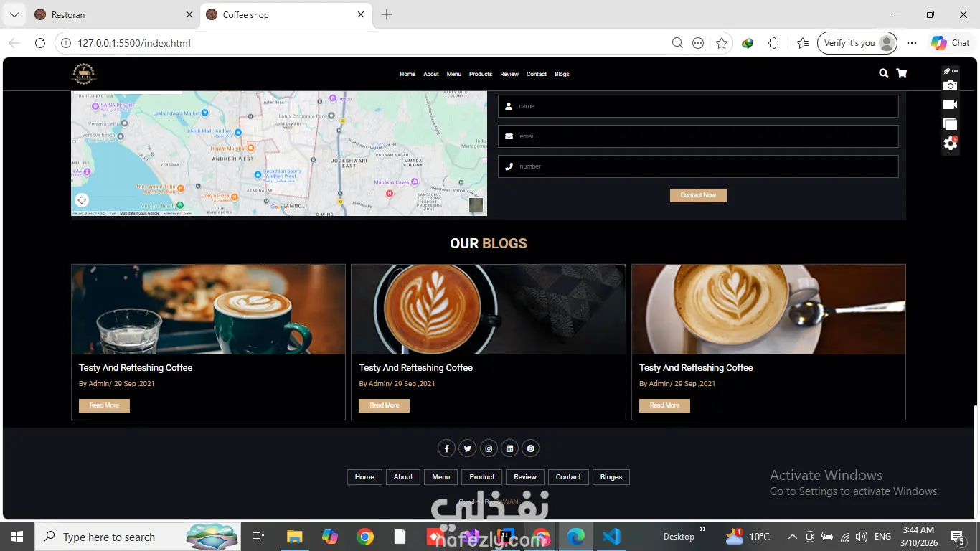Click the zoom-out magnifier in the address bar

(677, 43)
